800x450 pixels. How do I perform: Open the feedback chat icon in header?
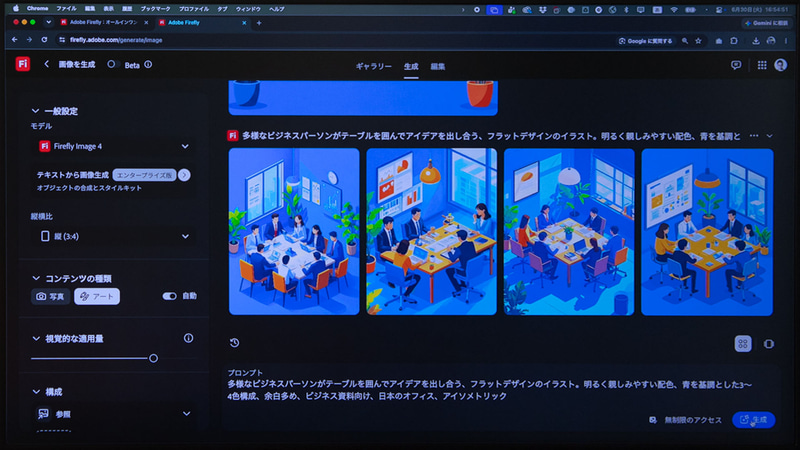[x=736, y=65]
